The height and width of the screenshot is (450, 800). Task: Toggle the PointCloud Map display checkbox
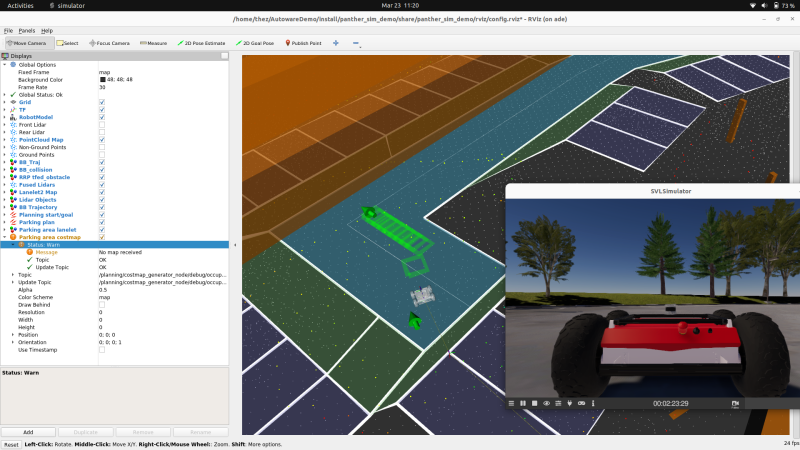[x=102, y=139]
